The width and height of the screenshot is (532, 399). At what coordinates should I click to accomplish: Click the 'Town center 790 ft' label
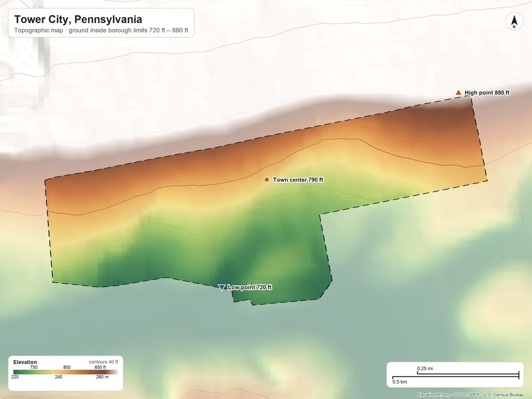pyautogui.click(x=298, y=180)
